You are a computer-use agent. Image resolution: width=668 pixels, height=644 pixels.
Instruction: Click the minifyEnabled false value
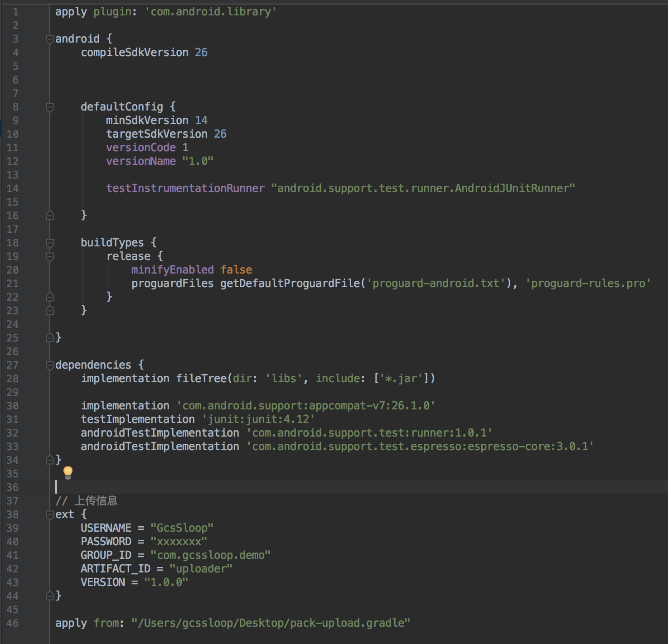(236, 270)
